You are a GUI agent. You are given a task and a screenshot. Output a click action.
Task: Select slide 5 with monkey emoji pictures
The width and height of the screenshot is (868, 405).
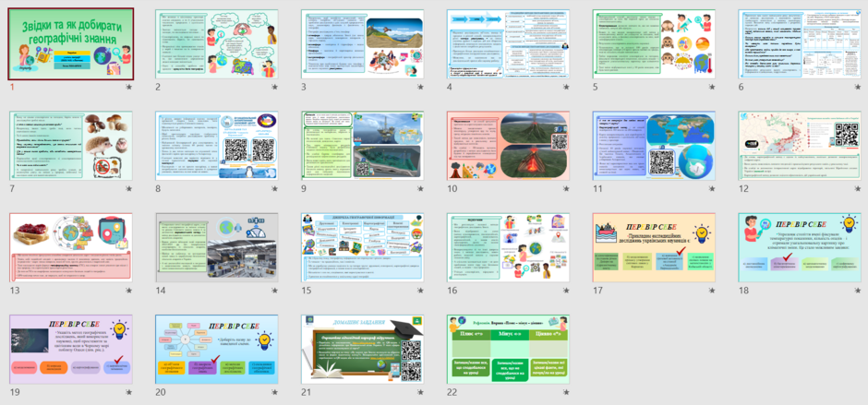(x=654, y=44)
